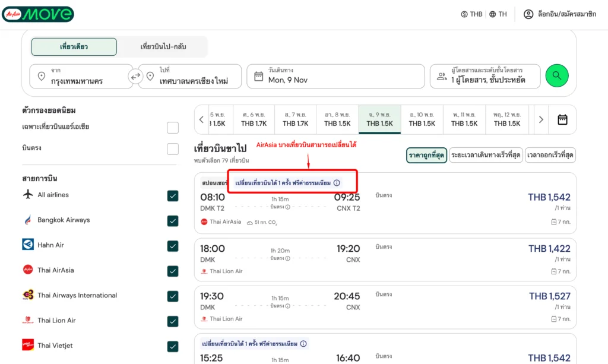608x364 pixels.
Task: Show previous dates with left arrow
Action: (201, 119)
